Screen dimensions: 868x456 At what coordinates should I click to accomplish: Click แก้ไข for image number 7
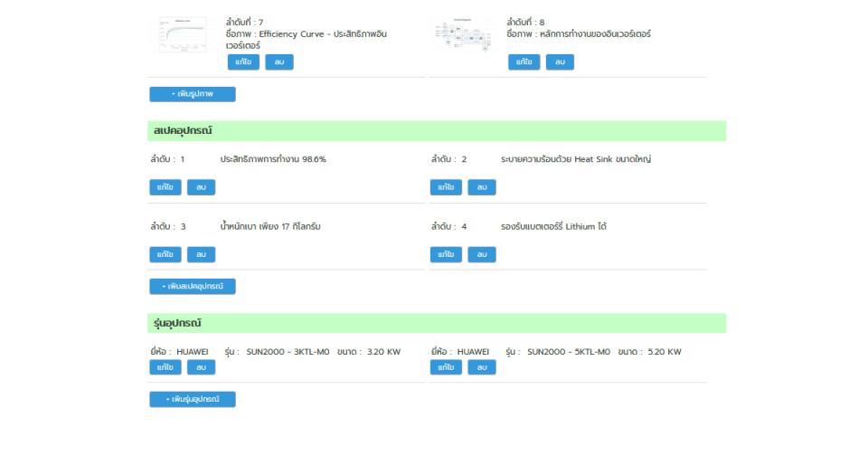[243, 62]
